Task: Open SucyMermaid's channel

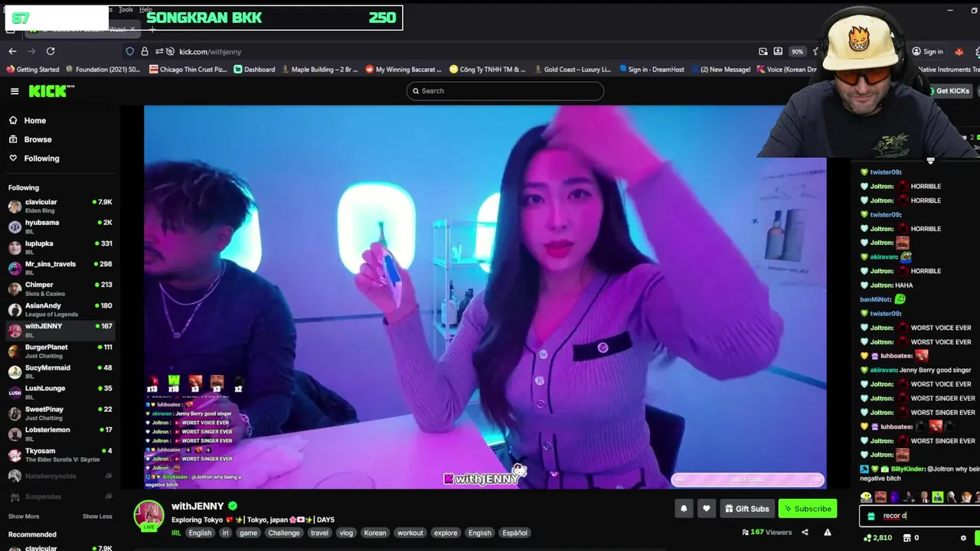Action: pyautogui.click(x=60, y=371)
